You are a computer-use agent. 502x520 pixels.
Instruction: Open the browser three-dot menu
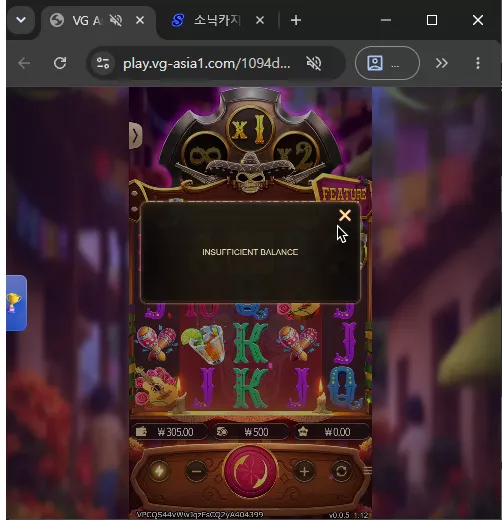[x=478, y=63]
